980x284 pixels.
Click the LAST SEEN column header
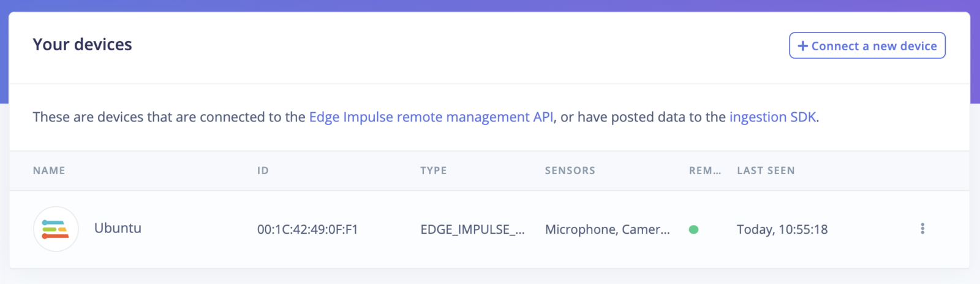coord(766,171)
